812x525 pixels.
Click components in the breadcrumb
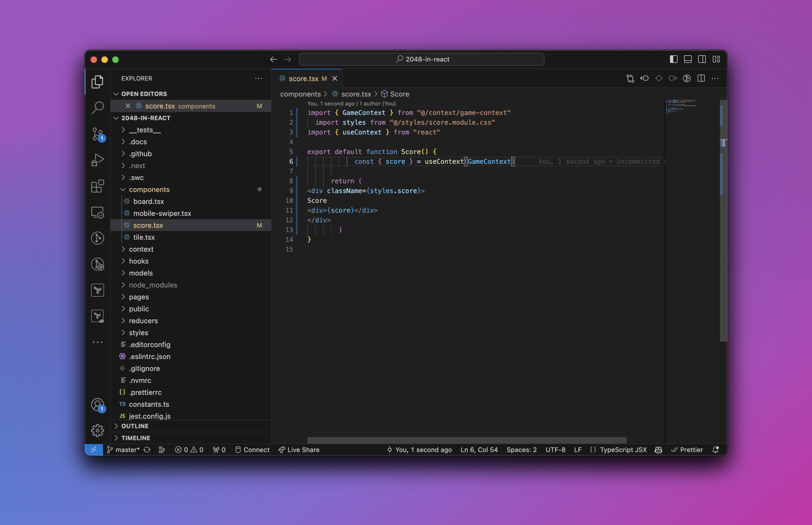pyautogui.click(x=300, y=94)
